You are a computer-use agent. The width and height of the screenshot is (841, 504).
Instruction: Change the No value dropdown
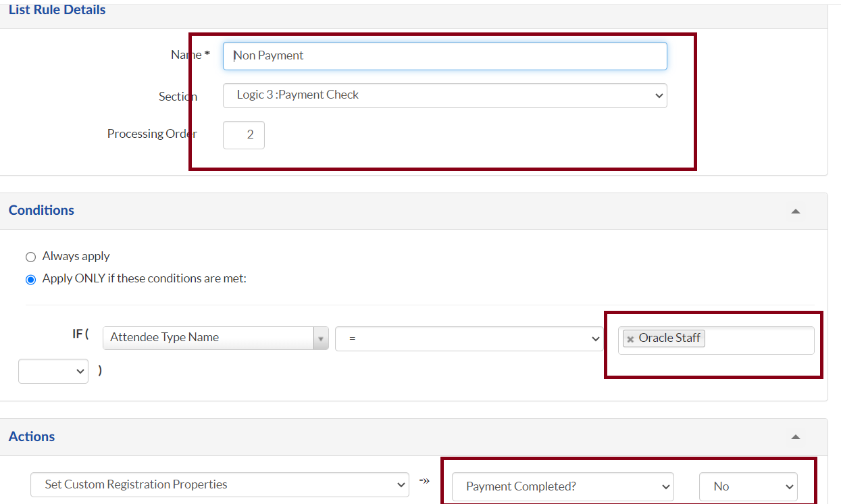click(x=748, y=486)
